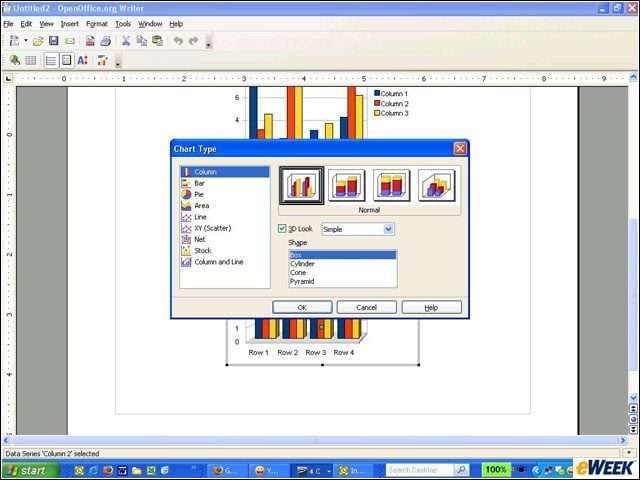Choose the Stacked column subtype thumbnail

[x=347, y=186]
